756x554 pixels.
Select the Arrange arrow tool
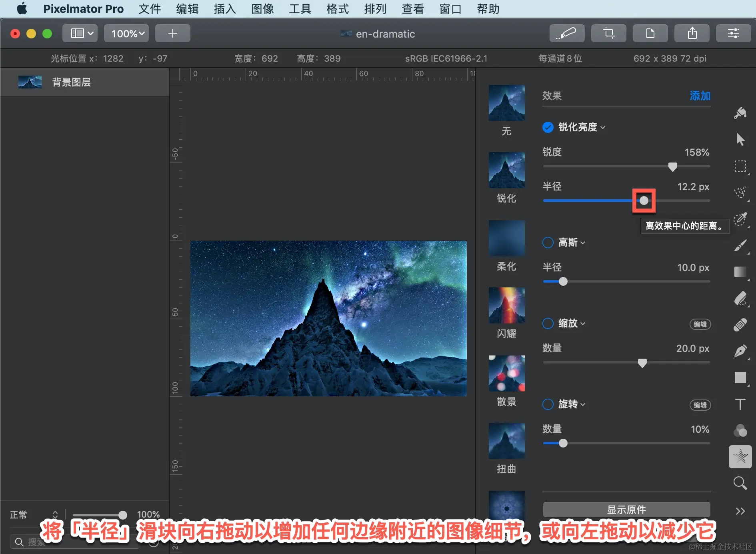(740, 140)
